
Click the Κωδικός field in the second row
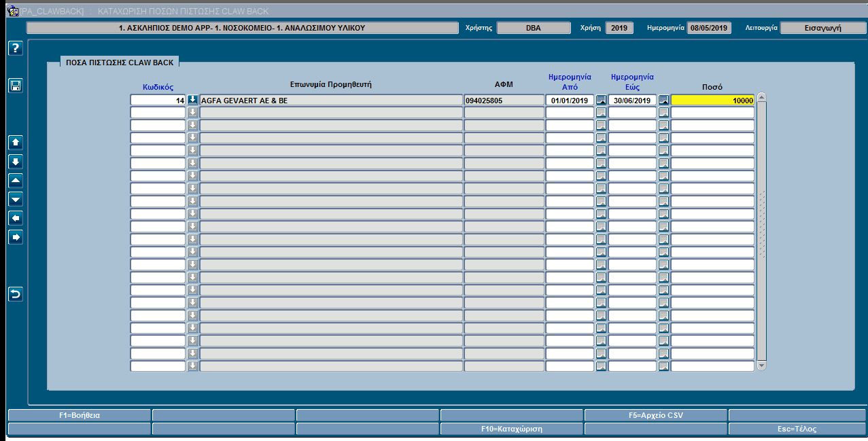(158, 113)
